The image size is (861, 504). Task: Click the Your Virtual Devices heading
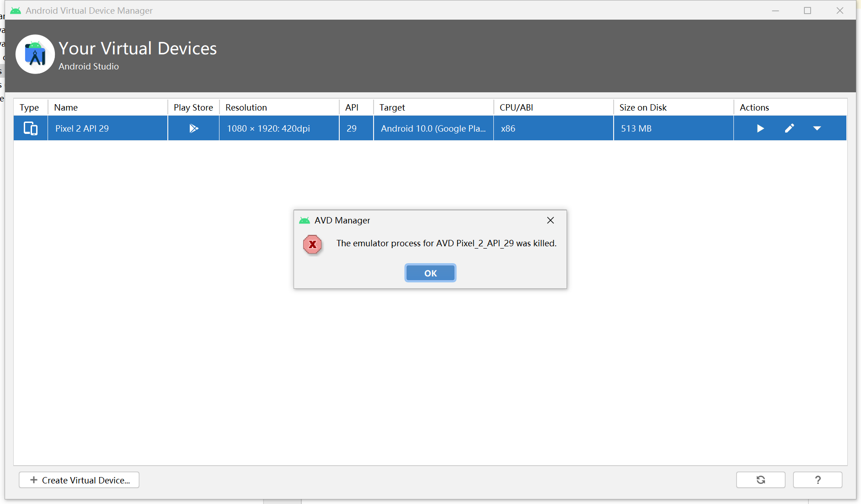coord(138,48)
